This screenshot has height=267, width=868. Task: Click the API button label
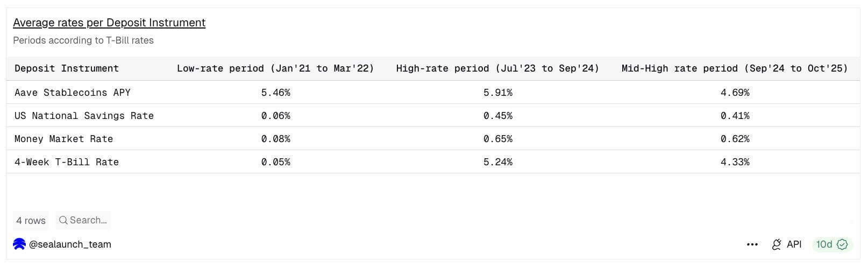tap(794, 244)
